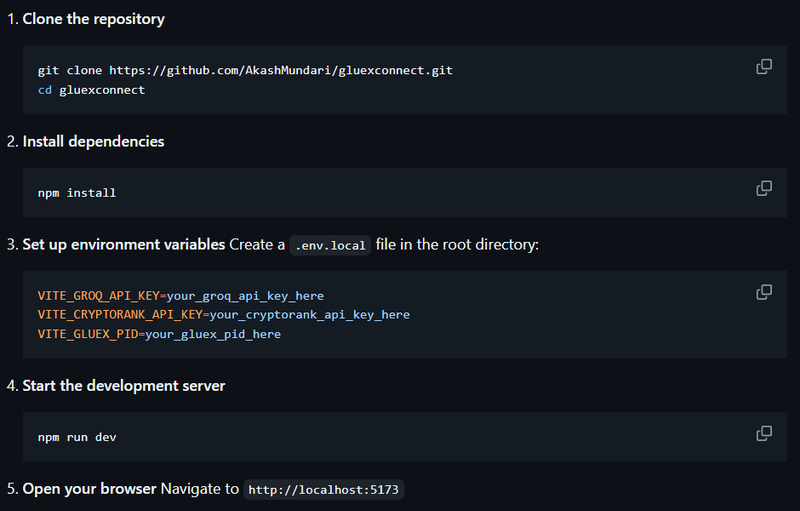Click the localhost:5173 address
The height and width of the screenshot is (511, 800).
[x=325, y=490]
